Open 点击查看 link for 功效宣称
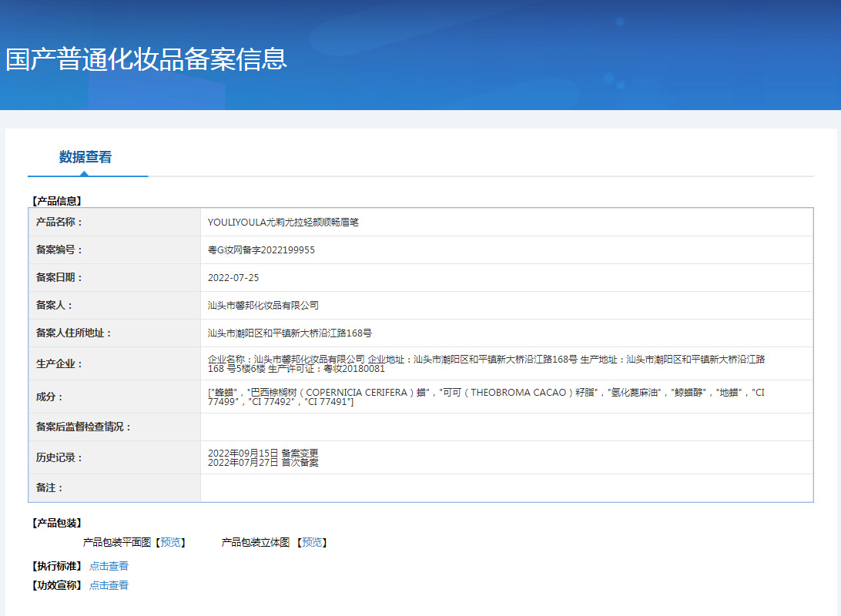The image size is (841, 616). 109,585
